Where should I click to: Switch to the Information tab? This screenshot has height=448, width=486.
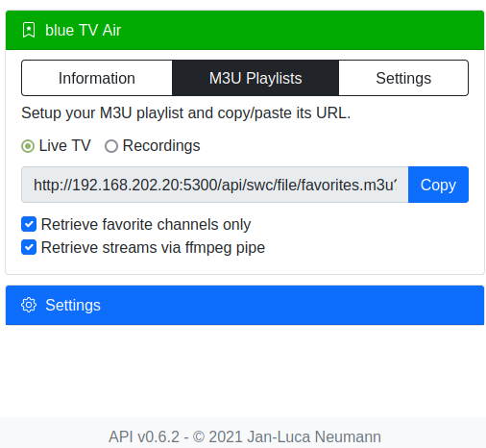tap(97, 78)
